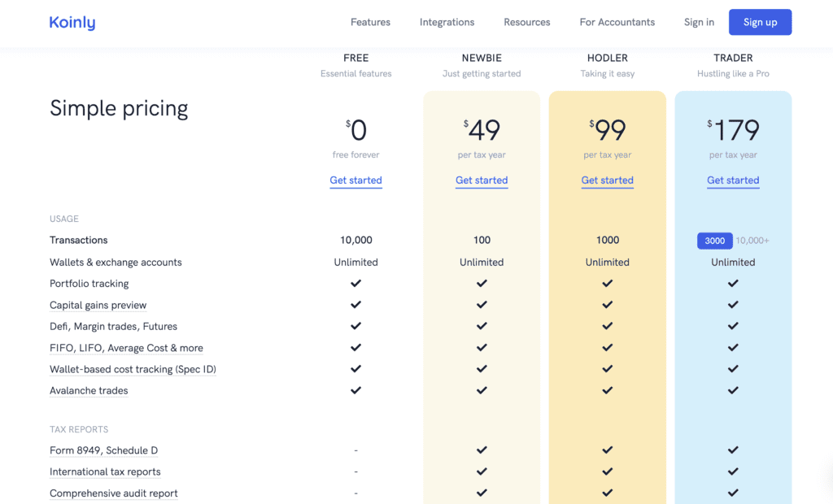This screenshot has height=504, width=833.
Task: Click the Portfolio tracking checkmark in Free column
Action: tap(356, 284)
